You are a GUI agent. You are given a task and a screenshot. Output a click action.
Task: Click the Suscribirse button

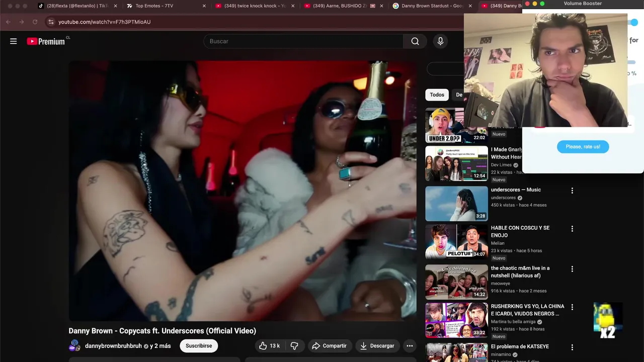point(199,346)
